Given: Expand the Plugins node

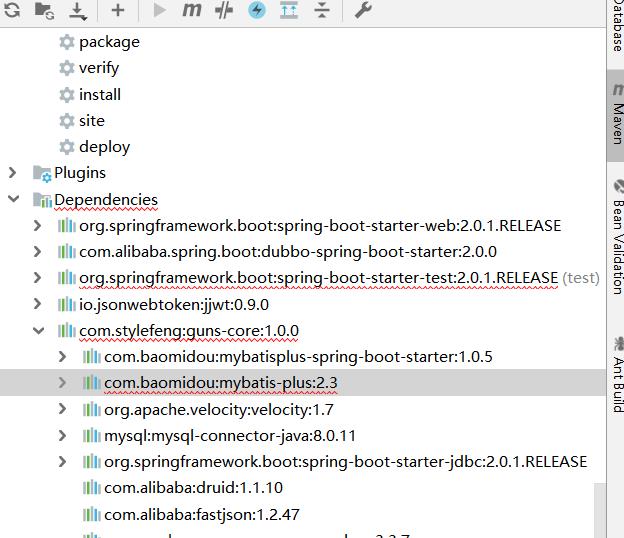Looking at the screenshot, I should click(x=13, y=173).
